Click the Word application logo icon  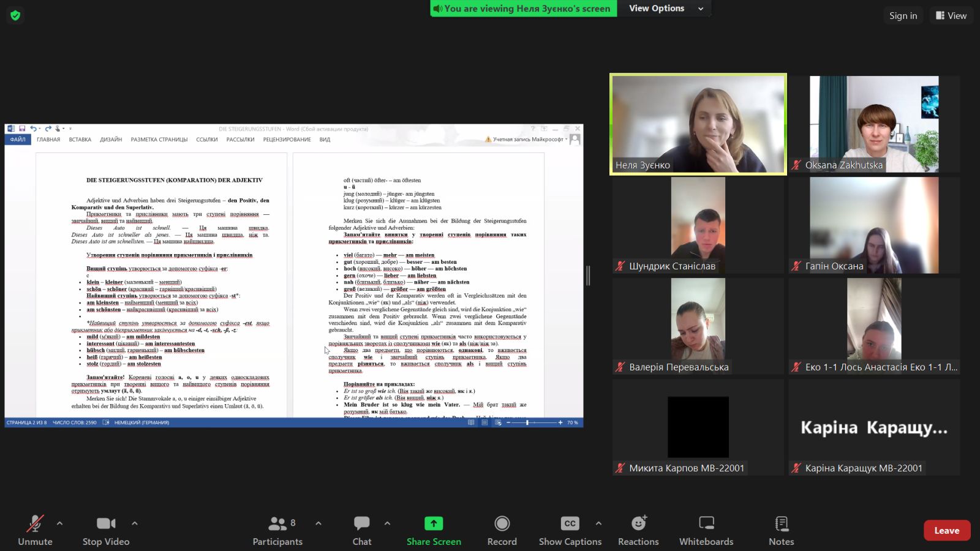click(x=10, y=129)
